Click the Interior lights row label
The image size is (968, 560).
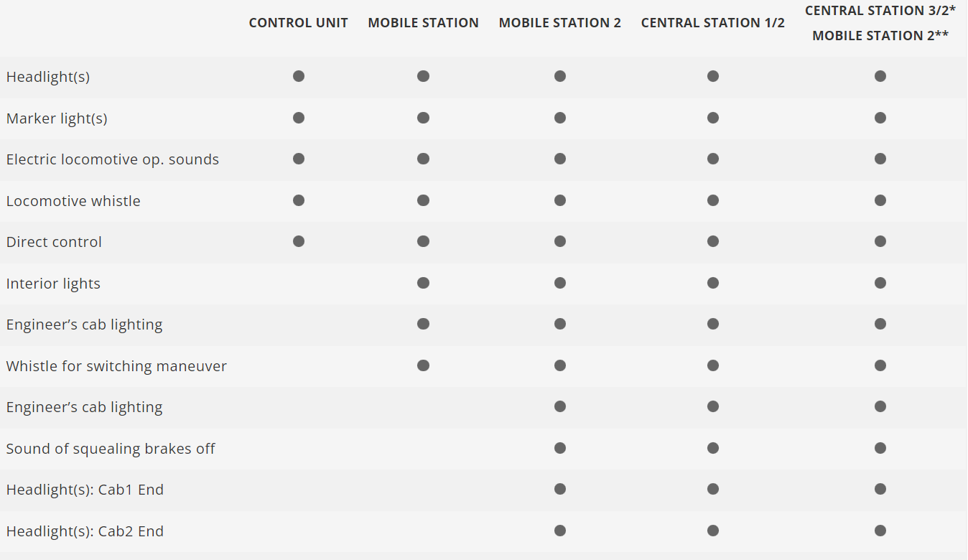(53, 284)
